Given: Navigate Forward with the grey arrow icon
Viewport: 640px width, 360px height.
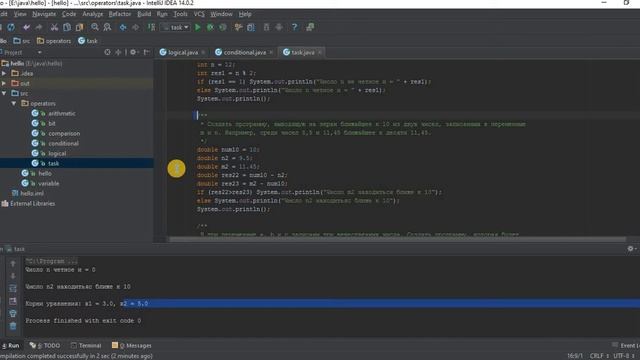Looking at the screenshot, I should tap(136, 27).
